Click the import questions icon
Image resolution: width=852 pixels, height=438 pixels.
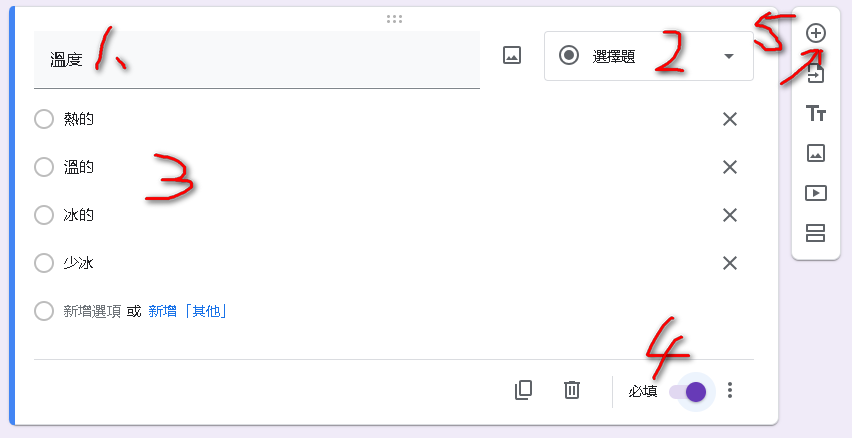pyautogui.click(x=816, y=73)
